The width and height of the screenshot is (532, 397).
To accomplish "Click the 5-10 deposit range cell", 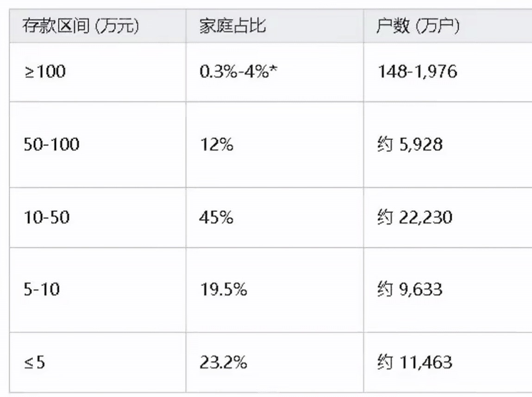I will [41, 290].
